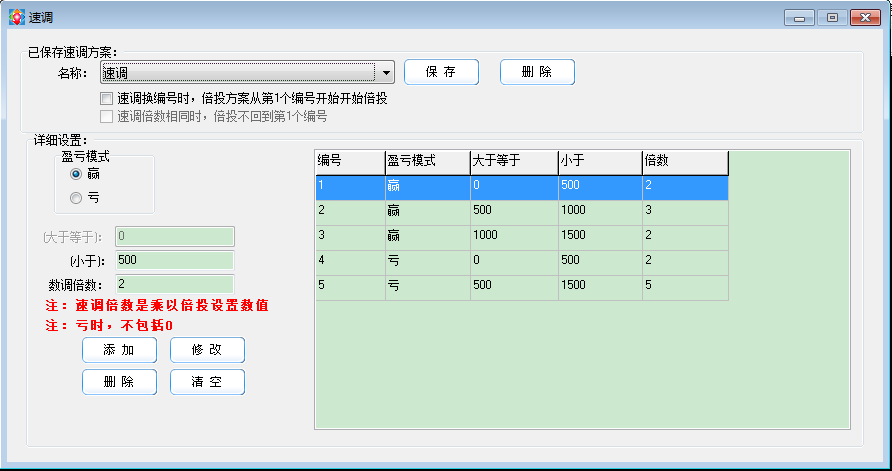The height and width of the screenshot is (471, 892).
Task: Select table row number 3
Action: click(x=520, y=237)
